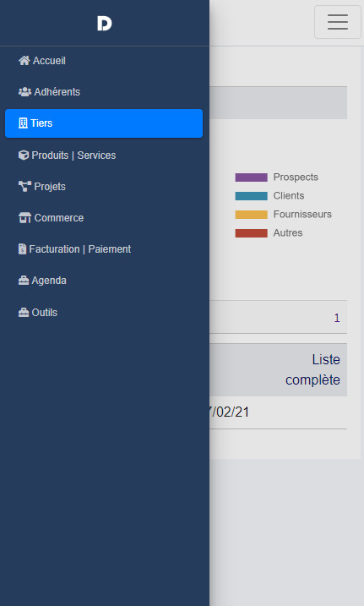Toggle the hamburger menu button
The image size is (364, 606).
(338, 22)
